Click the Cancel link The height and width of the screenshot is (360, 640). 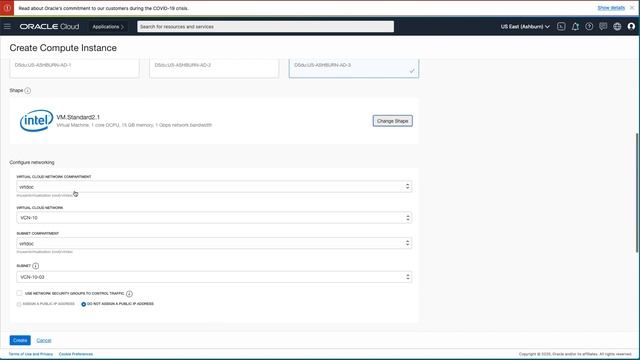44,340
